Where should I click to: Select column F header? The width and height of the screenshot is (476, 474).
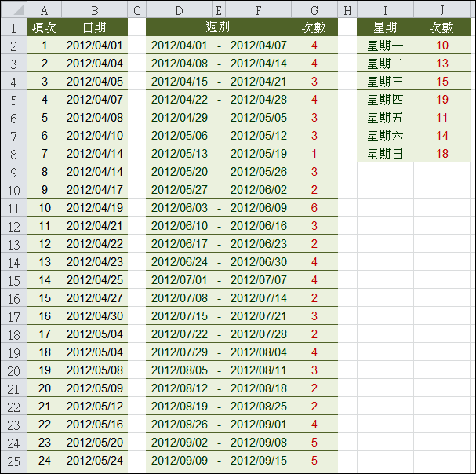258,11
